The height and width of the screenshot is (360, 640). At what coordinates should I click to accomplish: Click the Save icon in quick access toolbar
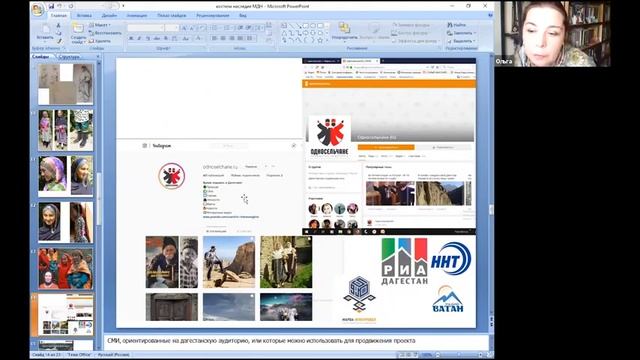tap(51, 6)
